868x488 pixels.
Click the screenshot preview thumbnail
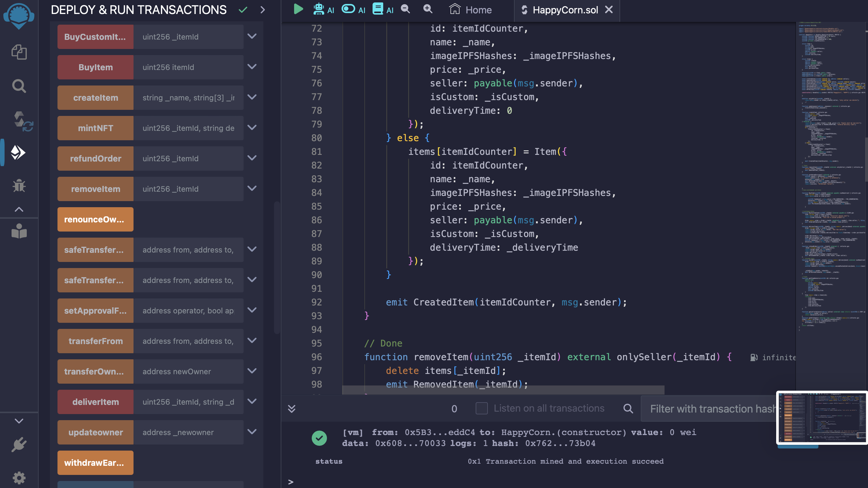[x=822, y=417]
